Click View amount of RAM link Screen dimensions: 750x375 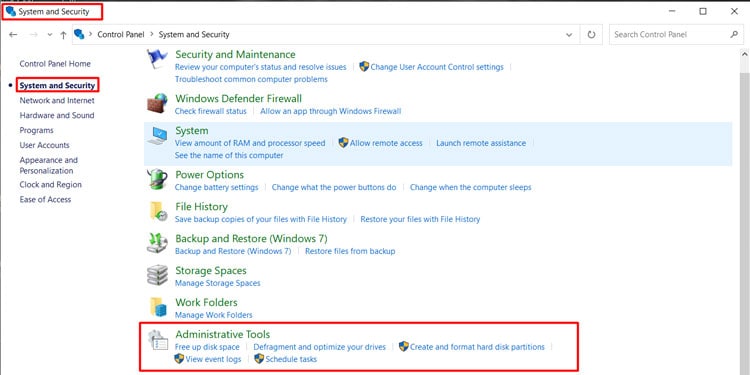[x=250, y=143]
